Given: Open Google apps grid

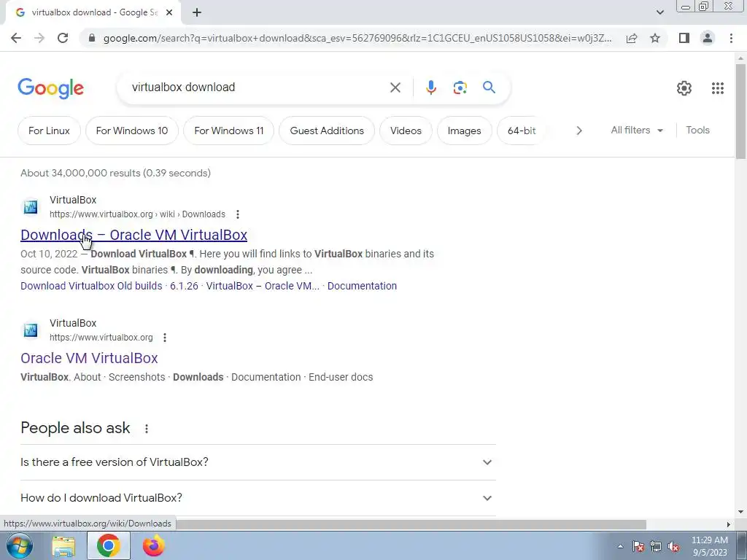Looking at the screenshot, I should (x=718, y=88).
